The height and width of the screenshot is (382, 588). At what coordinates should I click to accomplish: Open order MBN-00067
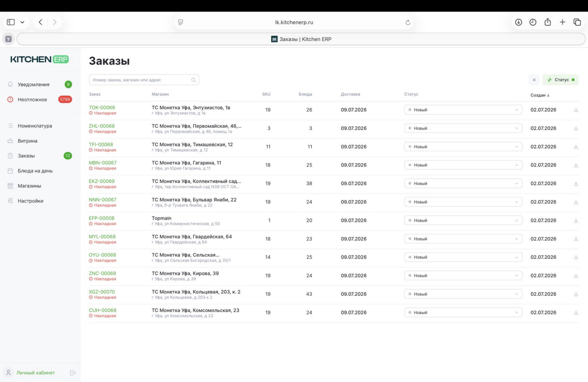[x=103, y=163]
